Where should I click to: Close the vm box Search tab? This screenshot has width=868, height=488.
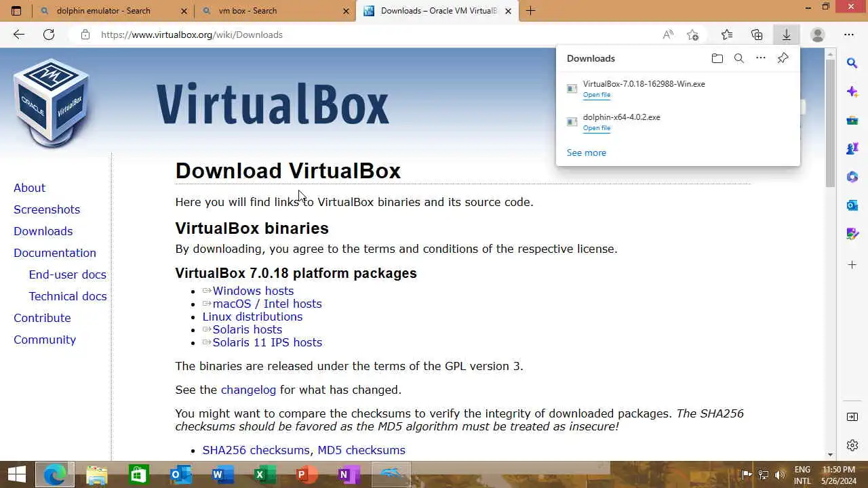coord(346,11)
